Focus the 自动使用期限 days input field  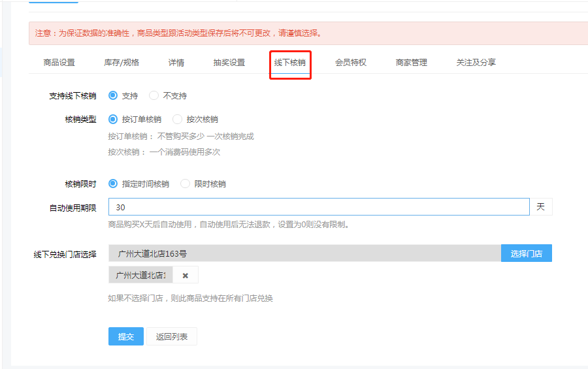pyautogui.click(x=319, y=207)
